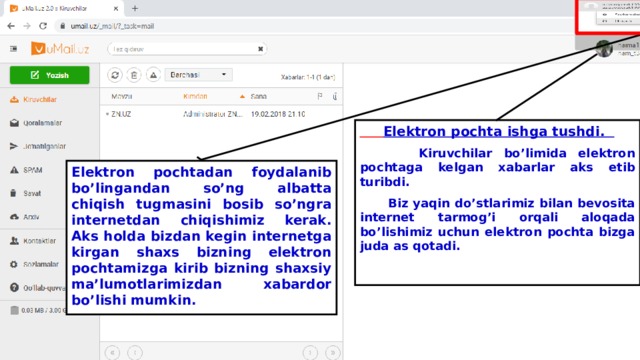Click the gear icon beside Sozlamalar
Image resolution: width=640 pixels, height=360 pixels.
[x=14, y=264]
